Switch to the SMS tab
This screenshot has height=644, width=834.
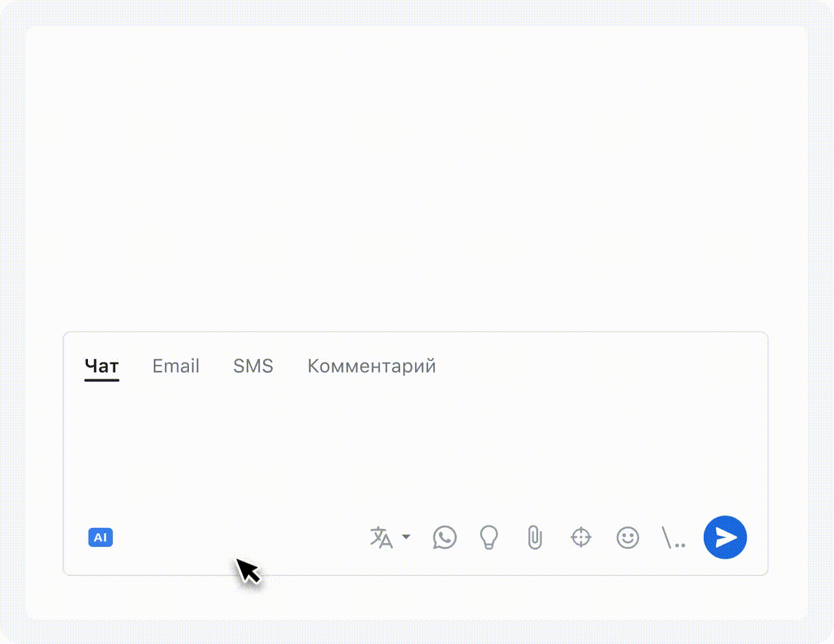253,366
